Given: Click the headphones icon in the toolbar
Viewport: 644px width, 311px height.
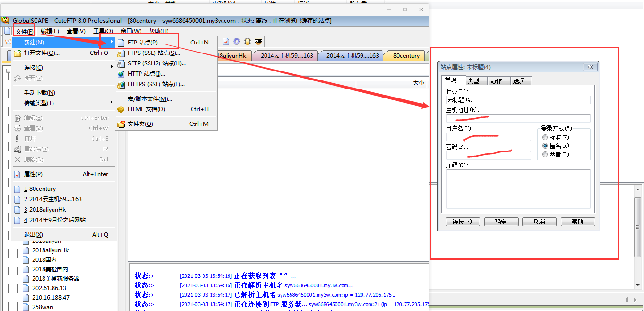Looking at the screenshot, I should tap(247, 42).
